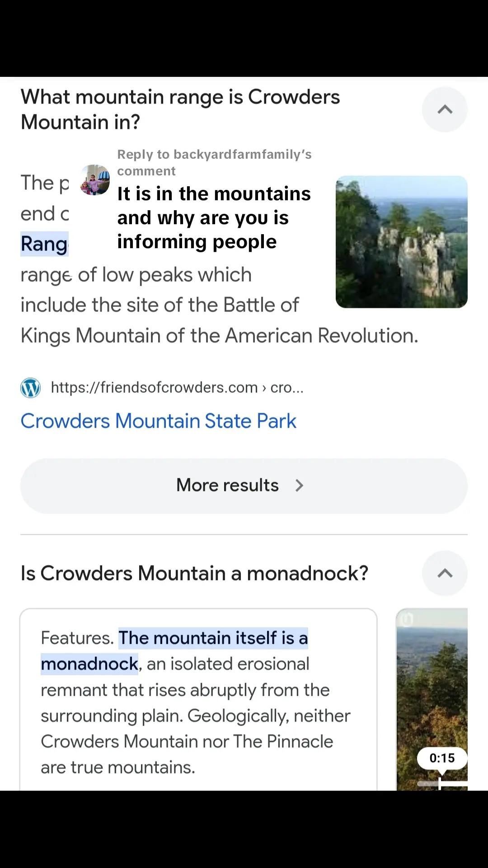Tap the right arrow in More results

(299, 486)
